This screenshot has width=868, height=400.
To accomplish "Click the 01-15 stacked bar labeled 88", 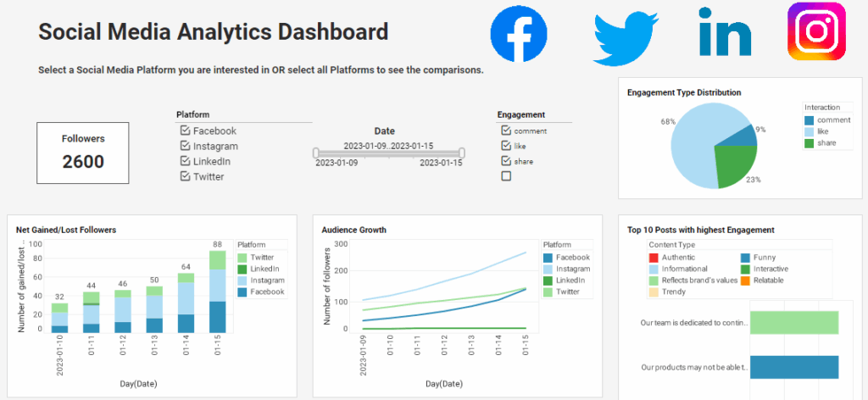I will [218, 287].
